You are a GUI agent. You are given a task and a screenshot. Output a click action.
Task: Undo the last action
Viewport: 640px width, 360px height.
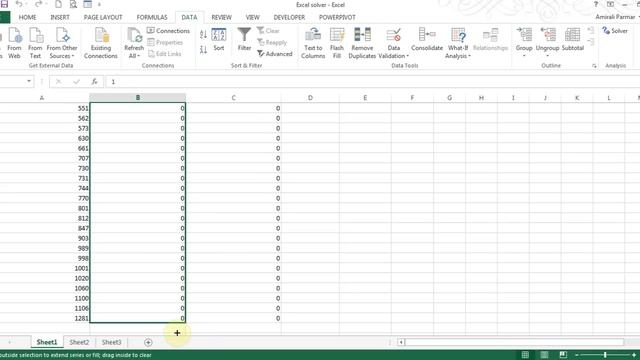tap(18, 4)
